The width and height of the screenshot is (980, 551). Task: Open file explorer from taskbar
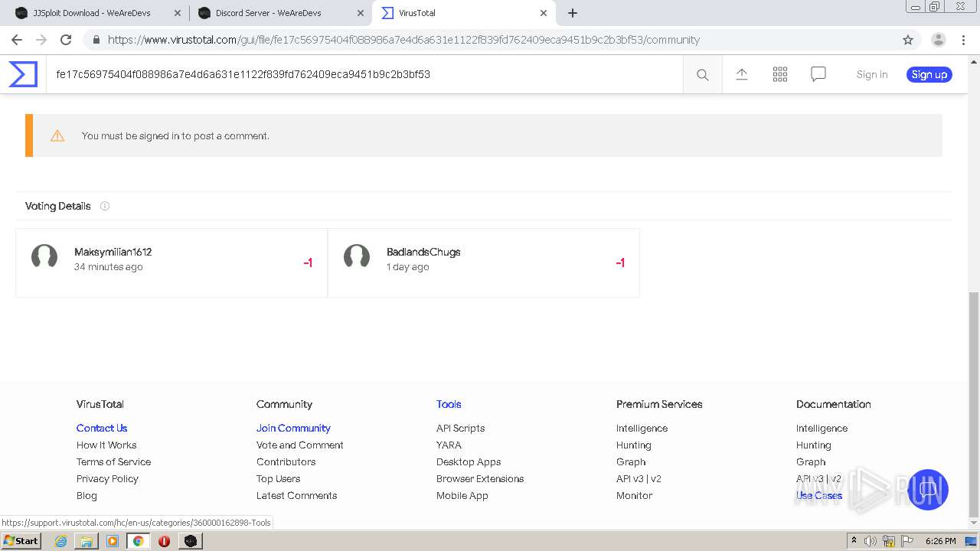point(87,541)
